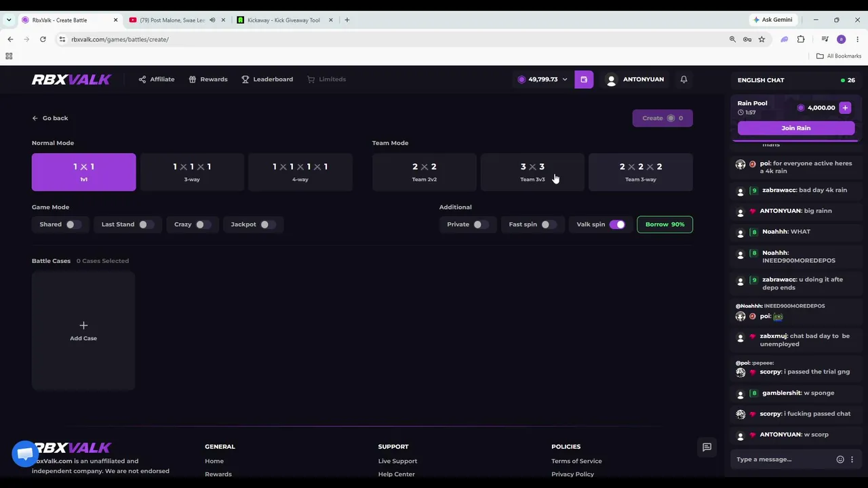
Task: Select the 3-way normal mode
Action: click(192, 172)
